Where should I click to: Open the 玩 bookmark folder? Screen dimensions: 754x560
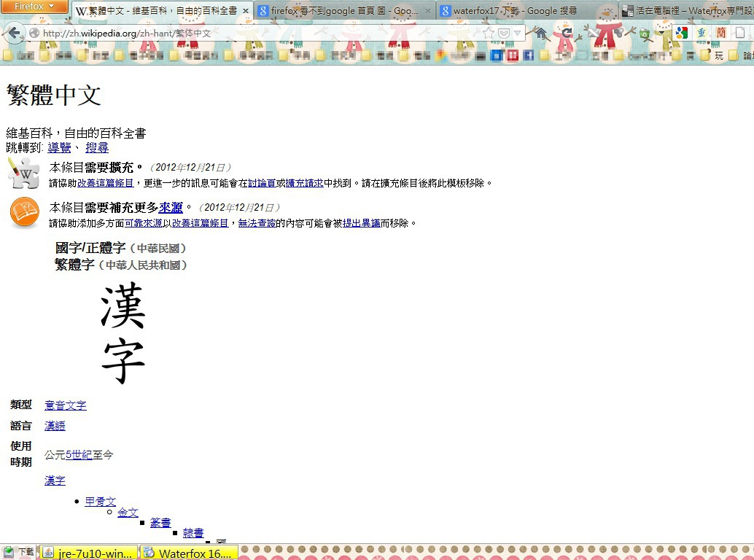coord(714,55)
